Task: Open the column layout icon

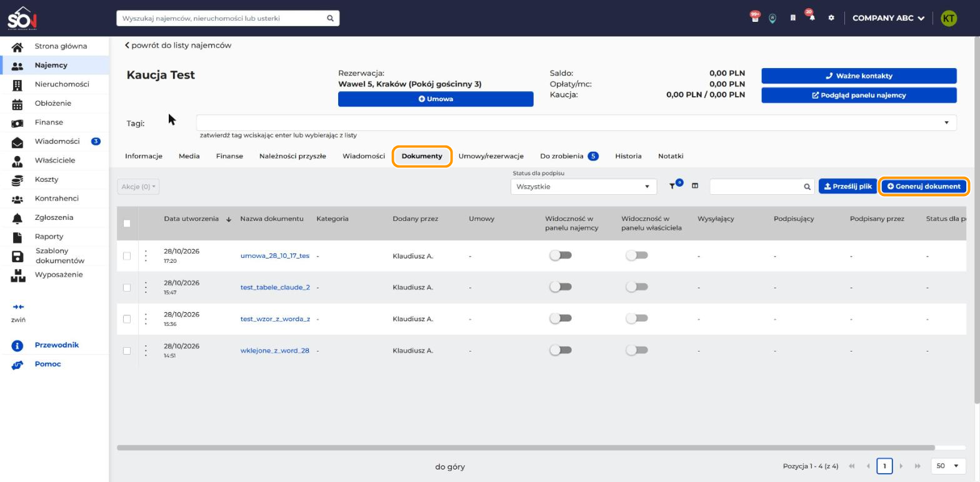Action: click(x=694, y=186)
